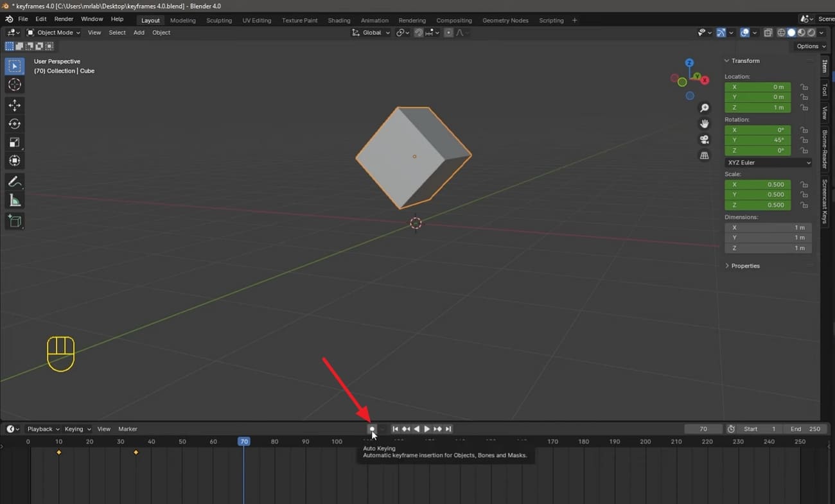Image resolution: width=835 pixels, height=504 pixels.
Task: Open the timeline editor type selector
Action: [13, 429]
